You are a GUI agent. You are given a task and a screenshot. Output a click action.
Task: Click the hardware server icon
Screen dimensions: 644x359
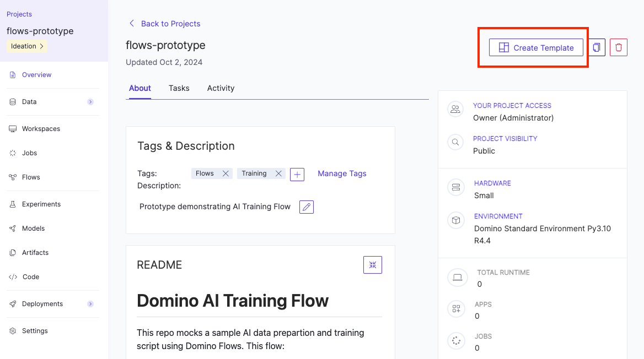[456, 188]
